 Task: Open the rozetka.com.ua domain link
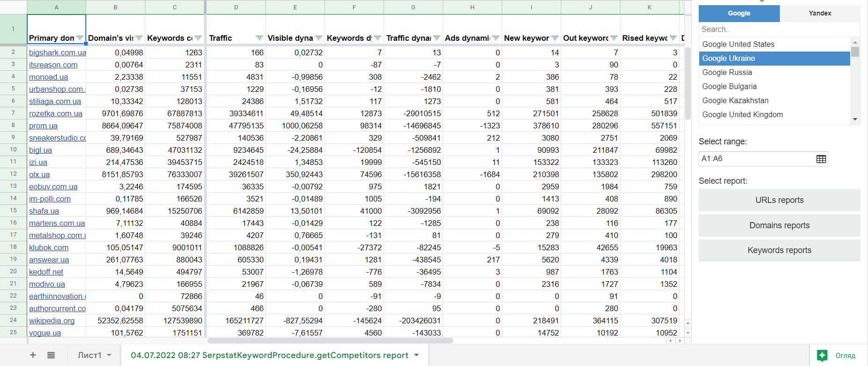click(x=55, y=113)
